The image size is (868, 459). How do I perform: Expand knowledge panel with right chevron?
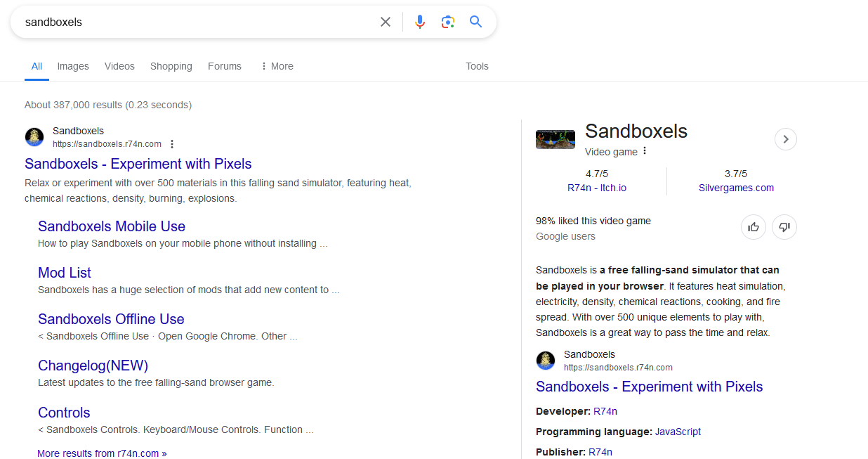[x=786, y=139]
